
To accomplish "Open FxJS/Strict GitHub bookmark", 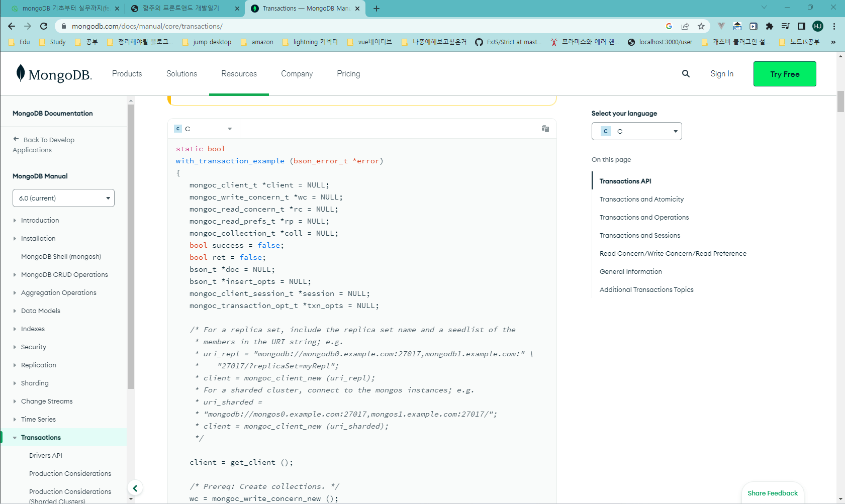I will pos(509,42).
